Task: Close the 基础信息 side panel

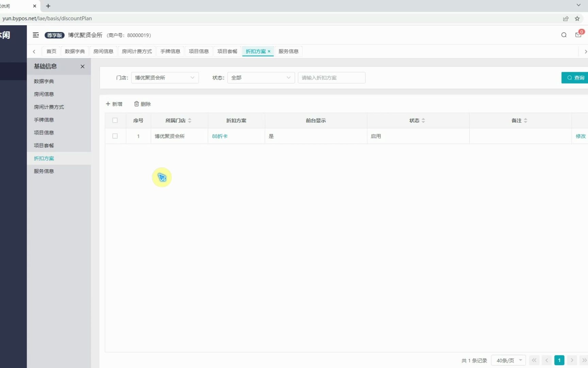Action: point(82,66)
